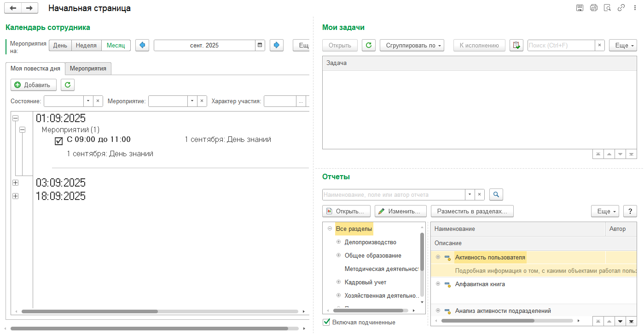Click Разместить в разделах button
This screenshot has height=335, width=644.
point(472,211)
